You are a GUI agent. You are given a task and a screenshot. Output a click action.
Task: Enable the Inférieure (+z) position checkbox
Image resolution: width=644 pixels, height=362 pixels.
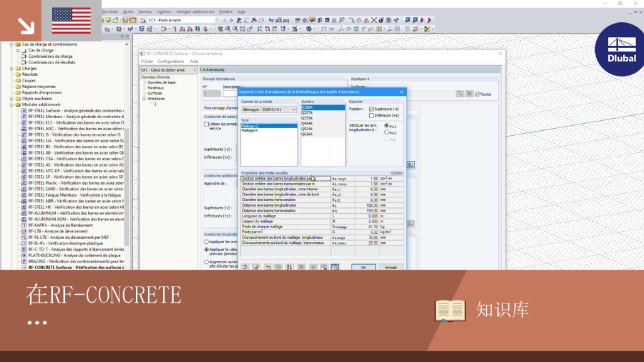(x=371, y=116)
